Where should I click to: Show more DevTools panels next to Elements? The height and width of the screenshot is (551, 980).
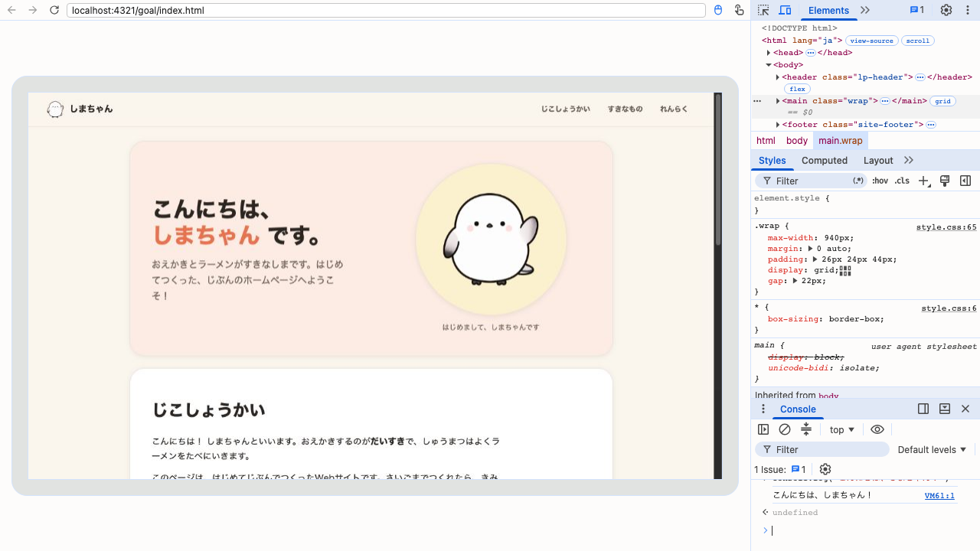click(865, 10)
